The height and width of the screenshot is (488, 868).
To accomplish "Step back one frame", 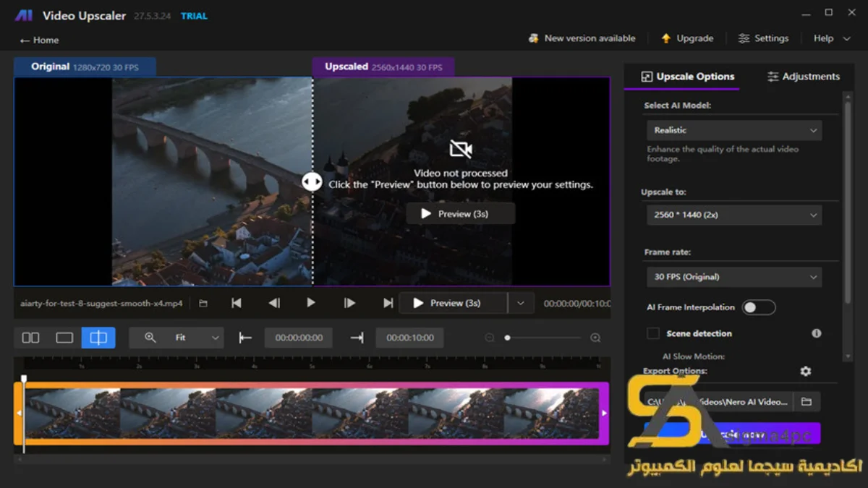I will pos(274,304).
